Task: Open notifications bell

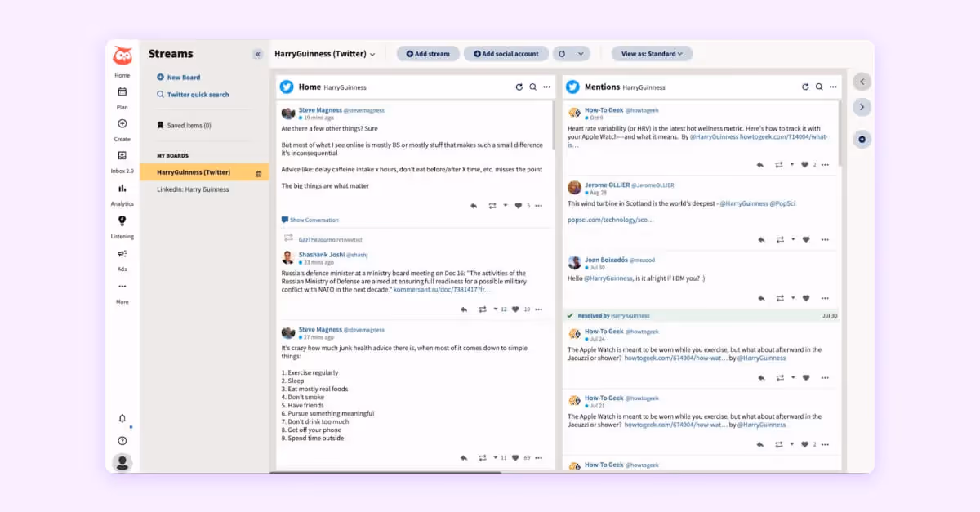Action: pos(122,419)
